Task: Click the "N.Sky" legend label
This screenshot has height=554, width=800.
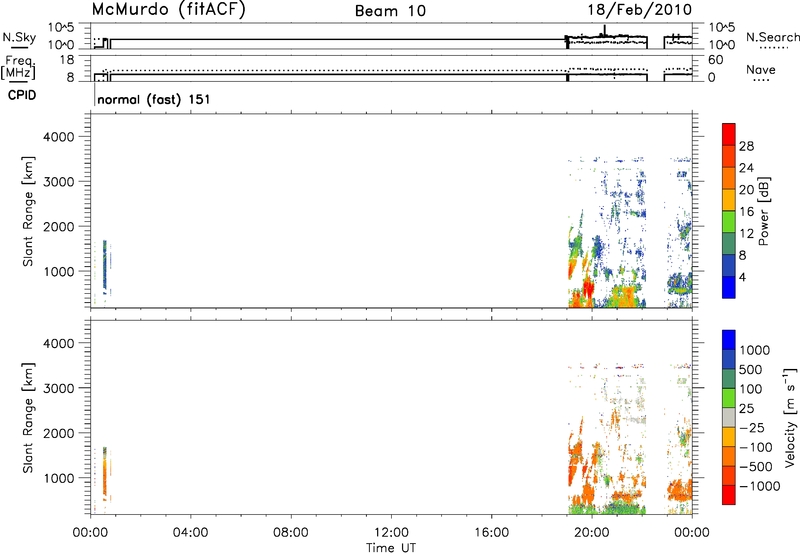Action: coord(19,37)
